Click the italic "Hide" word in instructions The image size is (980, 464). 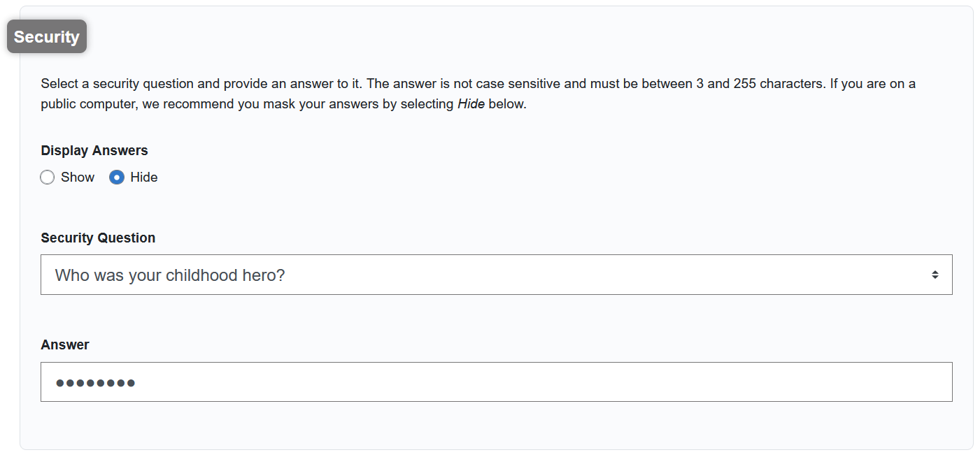coord(471,106)
